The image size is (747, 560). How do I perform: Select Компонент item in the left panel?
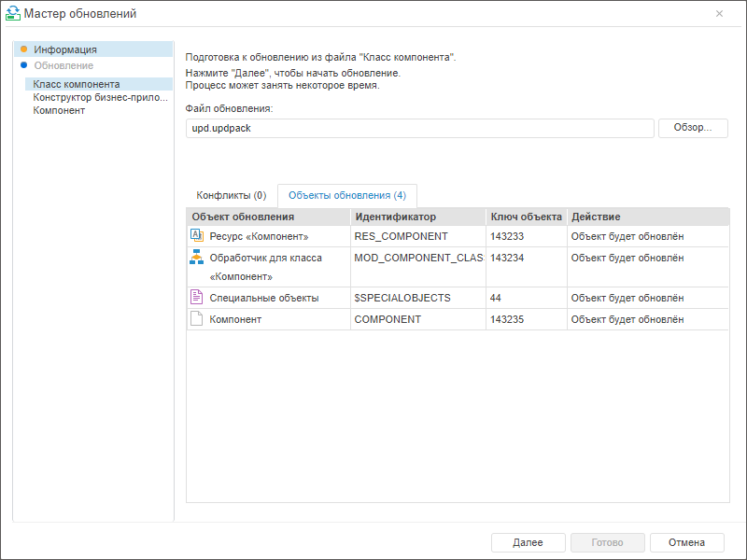pos(59,110)
